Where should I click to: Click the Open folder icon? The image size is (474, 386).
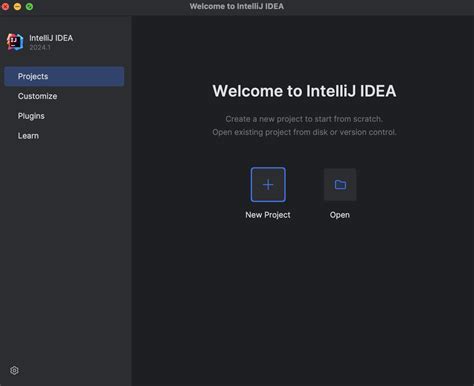[x=340, y=185]
